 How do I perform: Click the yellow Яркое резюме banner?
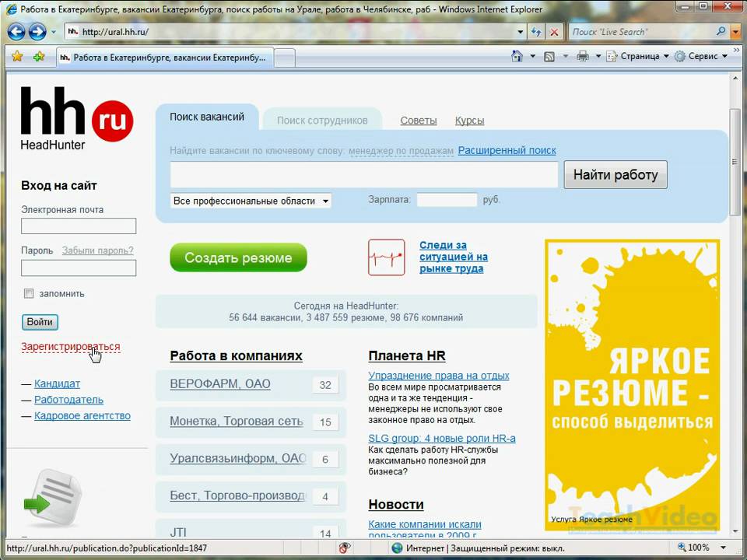(632, 385)
